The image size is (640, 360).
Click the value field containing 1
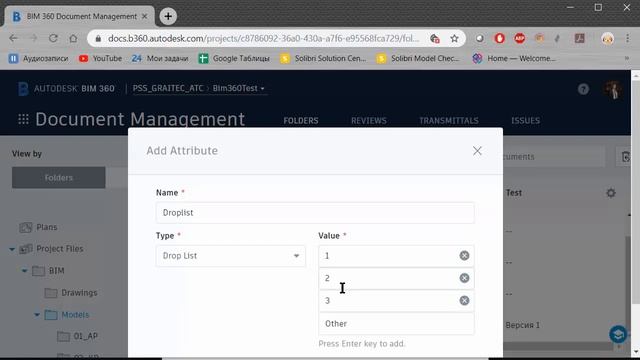[x=396, y=256]
